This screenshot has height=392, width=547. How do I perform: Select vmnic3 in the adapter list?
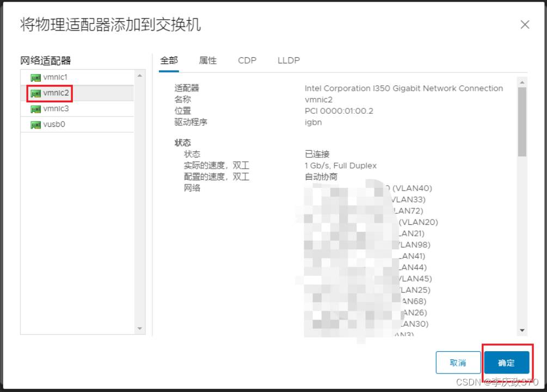coord(56,109)
